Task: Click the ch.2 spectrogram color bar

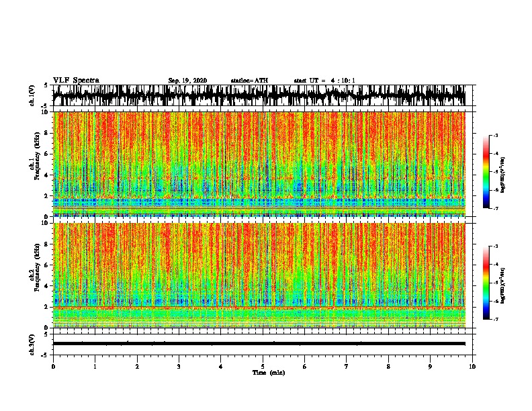Action: tap(486, 283)
